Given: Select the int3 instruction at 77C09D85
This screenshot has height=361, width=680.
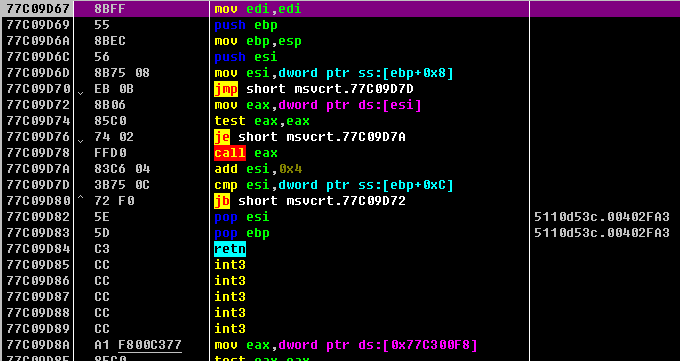Looking at the screenshot, I should click(230, 266).
